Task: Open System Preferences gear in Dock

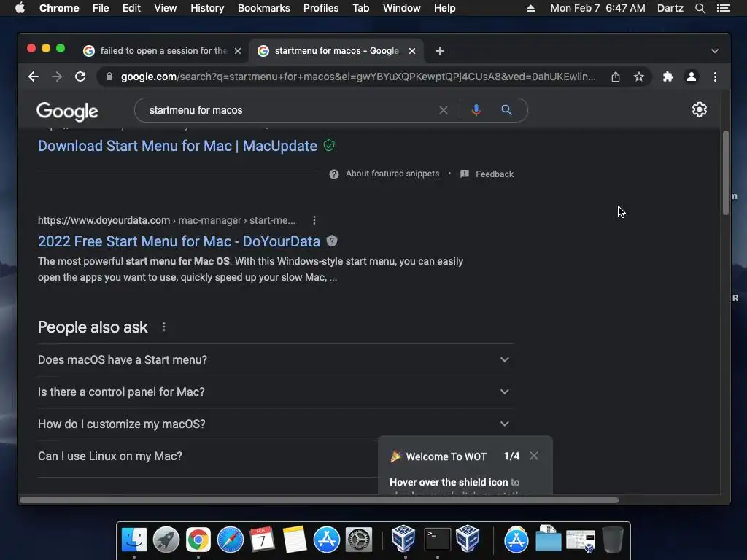Action: (358, 540)
